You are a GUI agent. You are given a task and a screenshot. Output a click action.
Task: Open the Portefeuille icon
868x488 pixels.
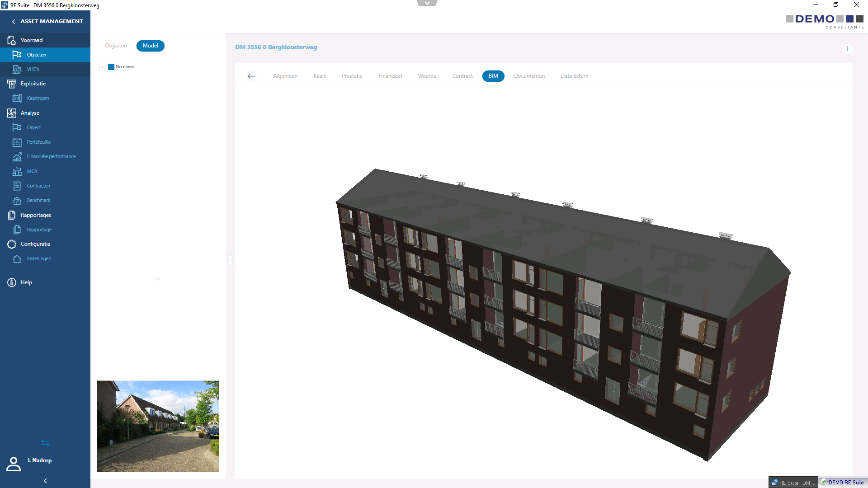17,142
